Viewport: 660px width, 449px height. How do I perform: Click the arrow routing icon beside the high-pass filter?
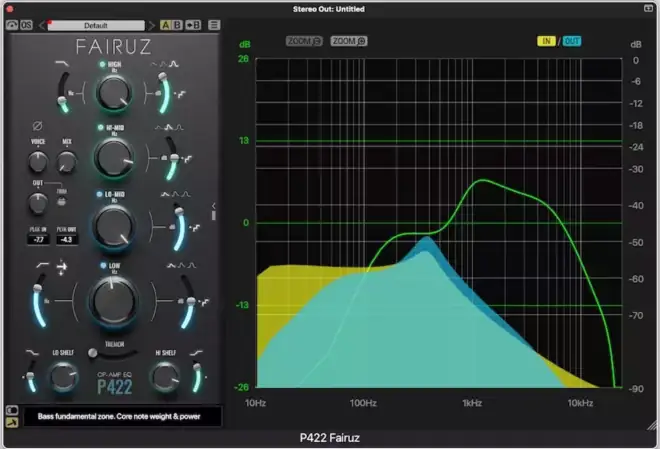[x=61, y=267]
